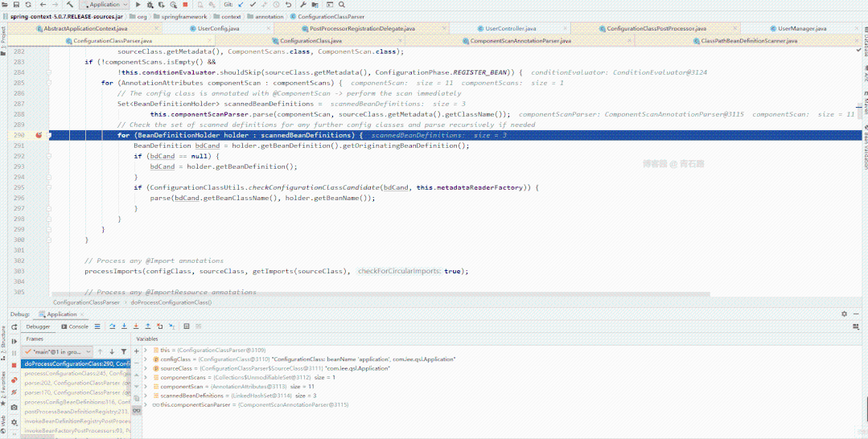
Task: Click the Step Out debug icon
Action: click(148, 326)
